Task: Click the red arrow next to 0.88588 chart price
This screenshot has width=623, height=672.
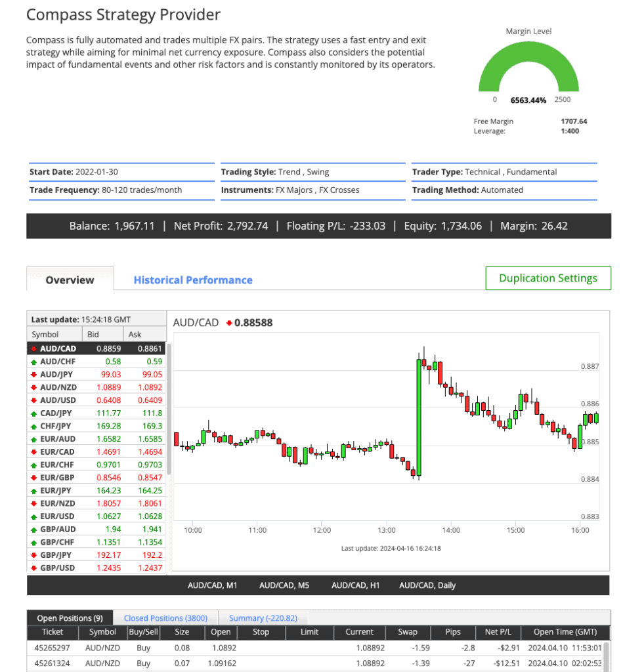Action: 229,323
